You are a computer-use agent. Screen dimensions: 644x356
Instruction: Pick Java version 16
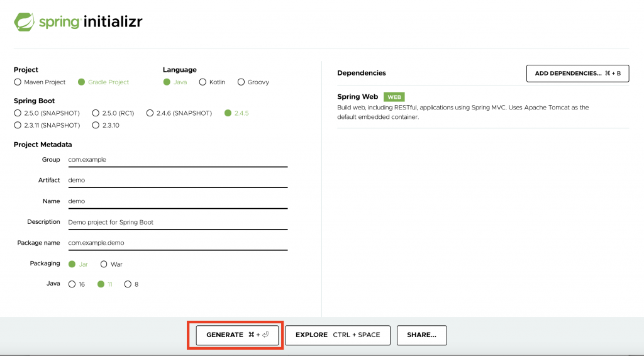point(72,284)
